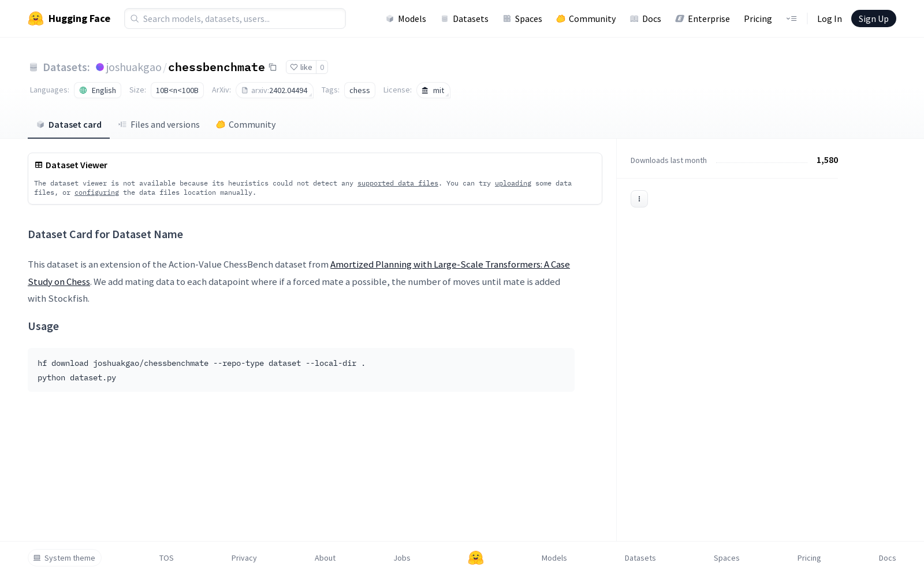Click Log In

(829, 18)
